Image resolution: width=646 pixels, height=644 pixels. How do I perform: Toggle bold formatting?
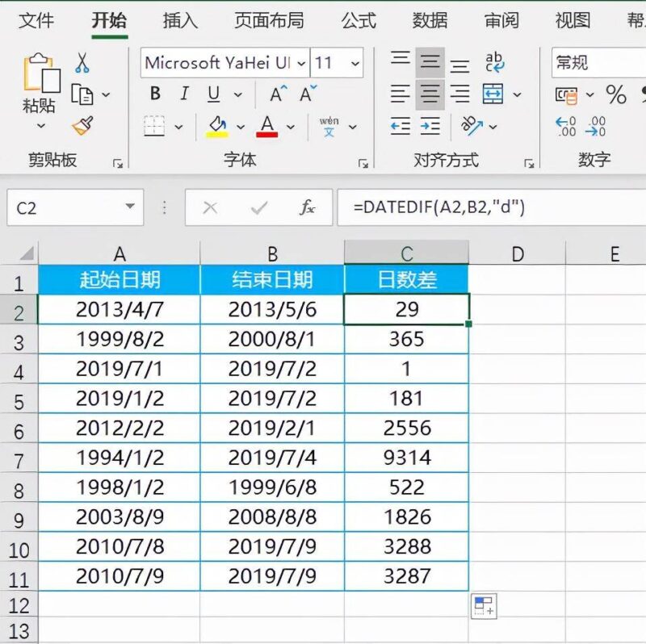pos(154,93)
